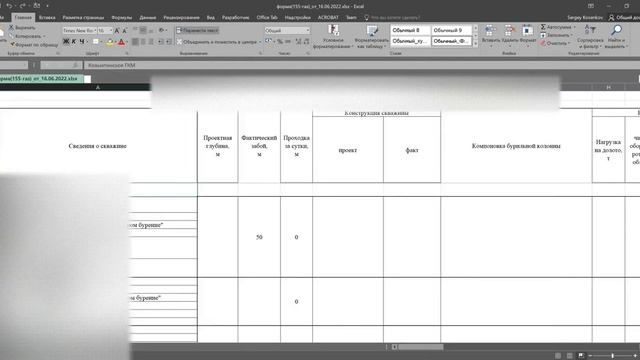Toggle Переносить текст wrap text
The width and height of the screenshot is (640, 360).
198,31
